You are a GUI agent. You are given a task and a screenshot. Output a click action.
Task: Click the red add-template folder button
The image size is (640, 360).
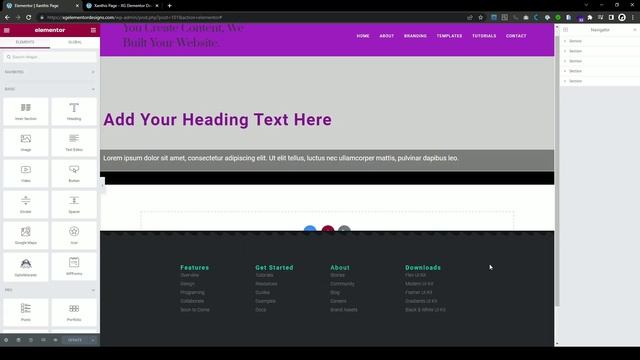[x=328, y=229]
